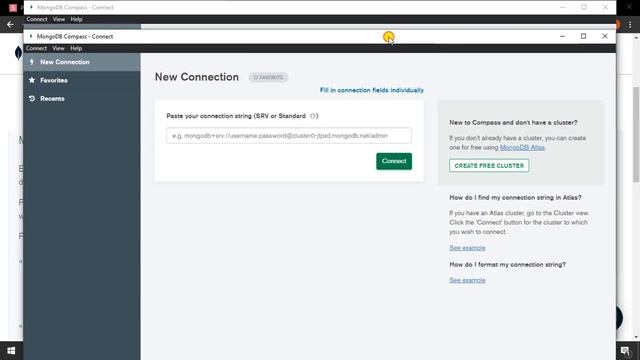Click CREATE FREE CLUSTER button
Screen dimensions: 640x360
(489, 166)
